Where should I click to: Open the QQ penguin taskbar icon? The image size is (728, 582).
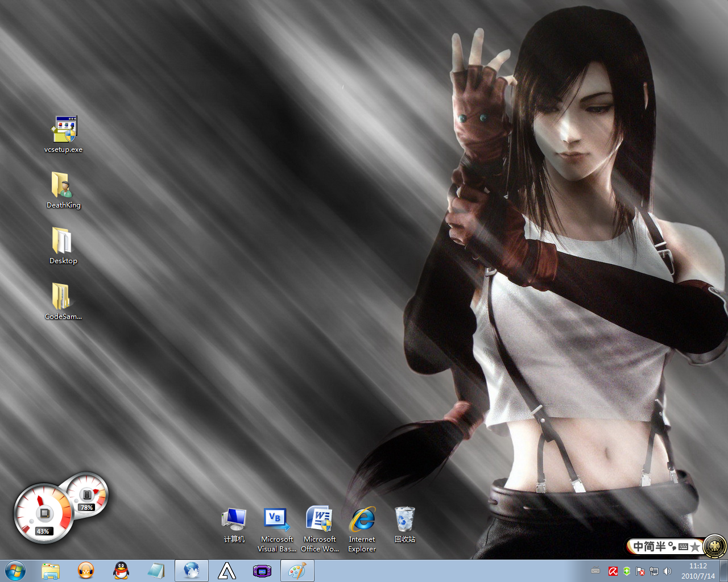click(x=121, y=571)
